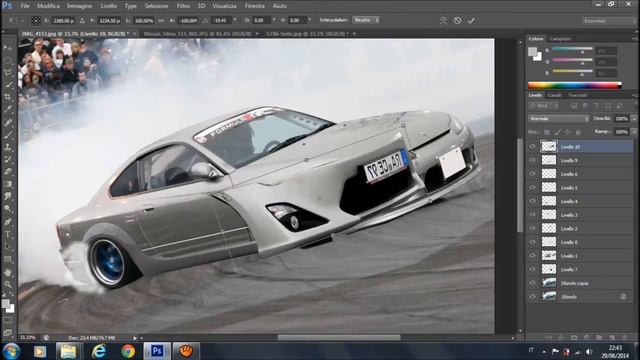The image size is (640, 360).
Task: Click the X position input field
Action: (x=63, y=20)
